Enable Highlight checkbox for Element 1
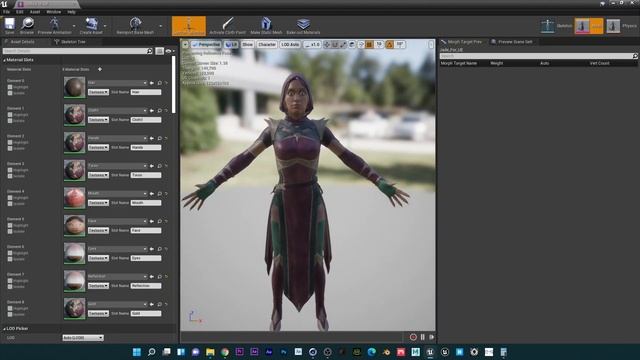The width and height of the screenshot is (640, 360). (x=10, y=115)
